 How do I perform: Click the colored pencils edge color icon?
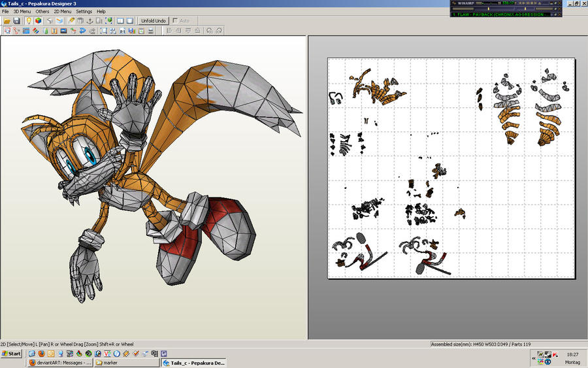pyautogui.click(x=36, y=31)
